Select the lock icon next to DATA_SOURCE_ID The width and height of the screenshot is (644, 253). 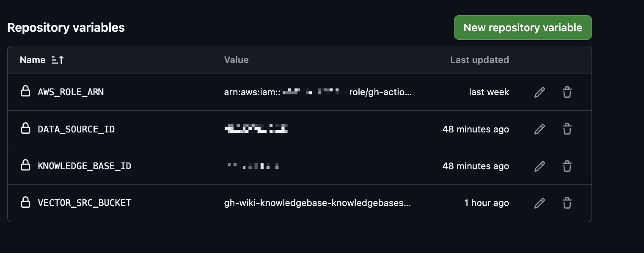coord(25,129)
